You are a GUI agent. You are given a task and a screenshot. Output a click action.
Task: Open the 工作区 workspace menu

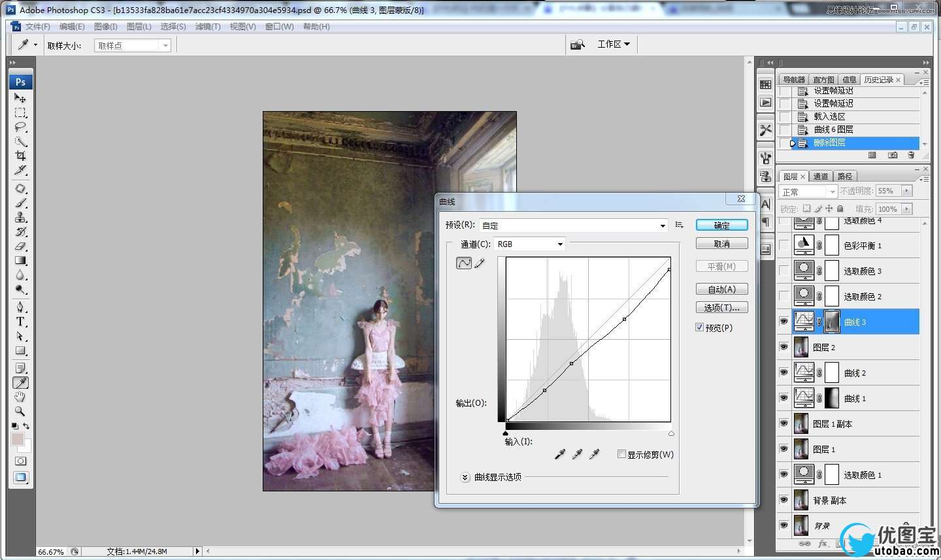pyautogui.click(x=614, y=44)
